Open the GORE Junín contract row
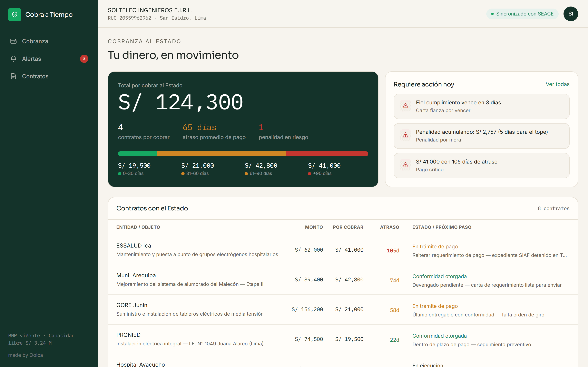 [x=343, y=310]
